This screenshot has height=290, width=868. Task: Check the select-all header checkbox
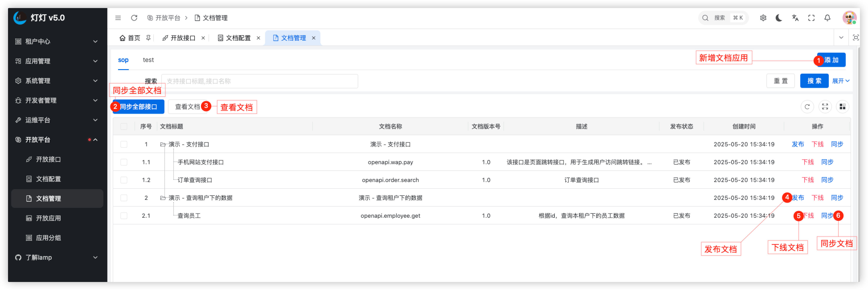click(x=124, y=126)
